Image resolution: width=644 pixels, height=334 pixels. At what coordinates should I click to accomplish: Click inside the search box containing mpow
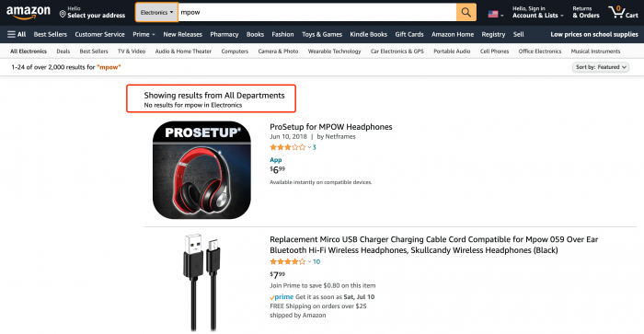[317, 12]
